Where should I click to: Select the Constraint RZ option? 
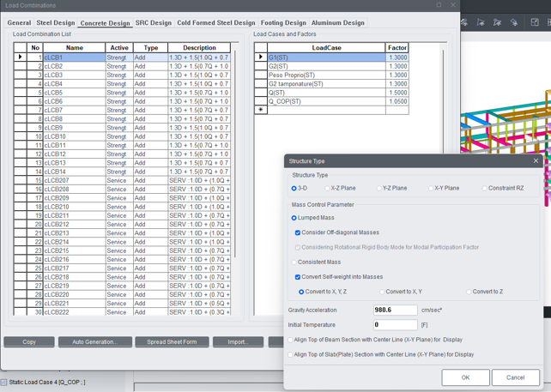(x=485, y=188)
